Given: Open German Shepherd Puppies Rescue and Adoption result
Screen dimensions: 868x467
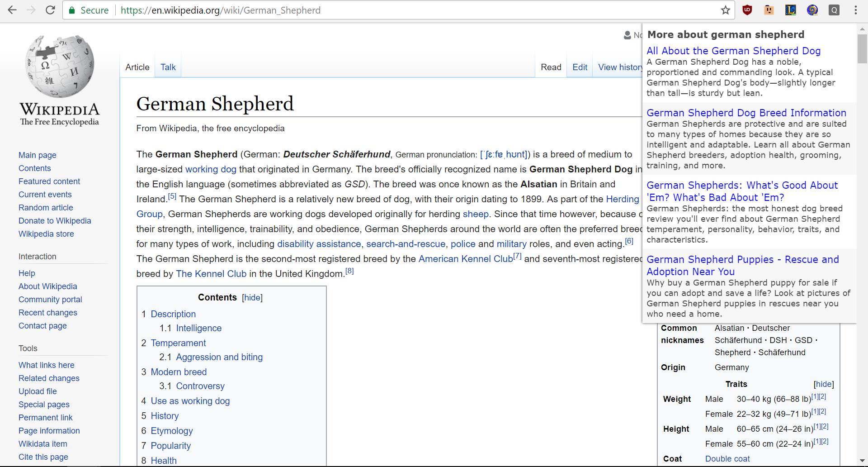Looking at the screenshot, I should coord(743,266).
